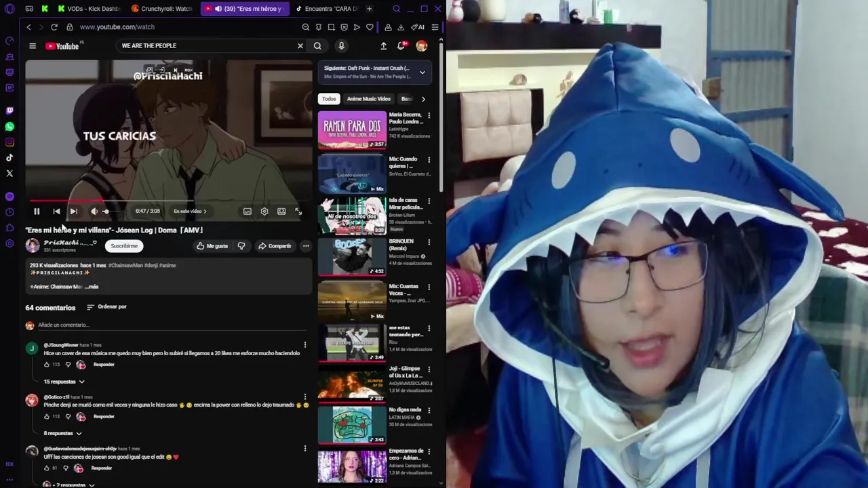The image size is (868, 488).
Task: Open browser history clock in sidebar
Action: pyautogui.click(x=9, y=212)
